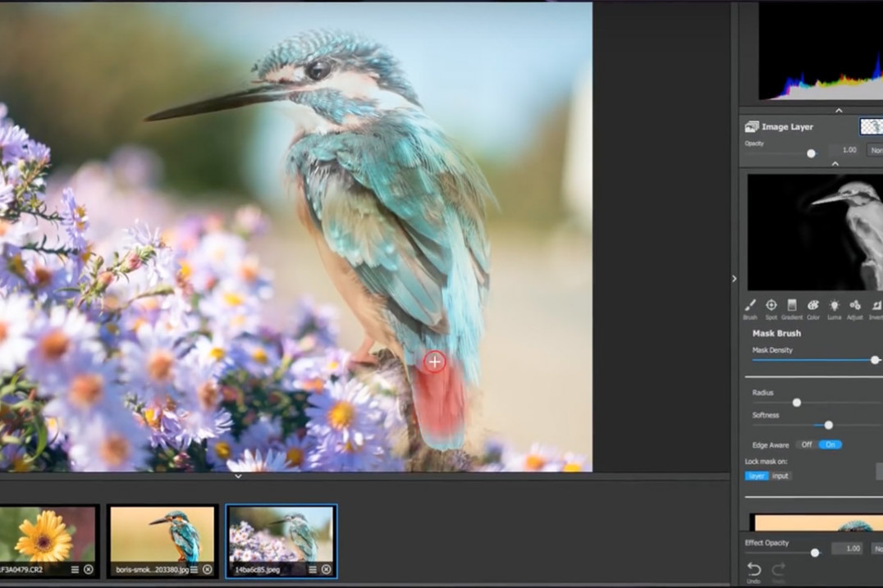Close the boris-smok...203380.jpg image

click(x=208, y=569)
